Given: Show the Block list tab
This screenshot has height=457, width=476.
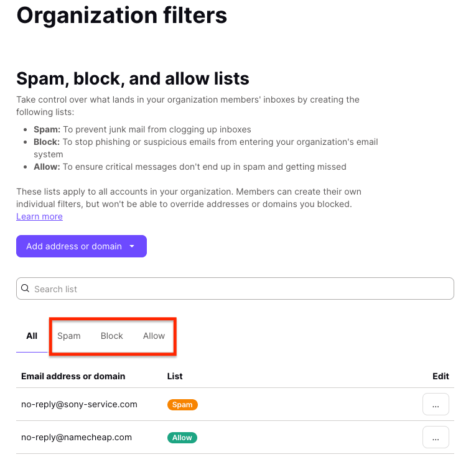Looking at the screenshot, I should tap(112, 336).
